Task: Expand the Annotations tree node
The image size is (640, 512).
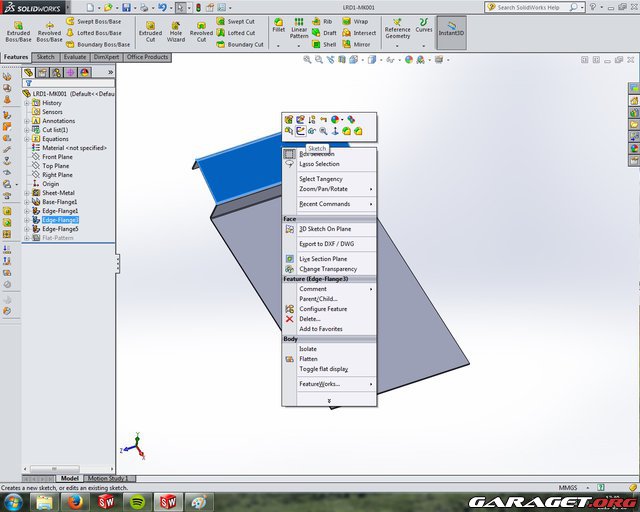Action: (x=27, y=121)
